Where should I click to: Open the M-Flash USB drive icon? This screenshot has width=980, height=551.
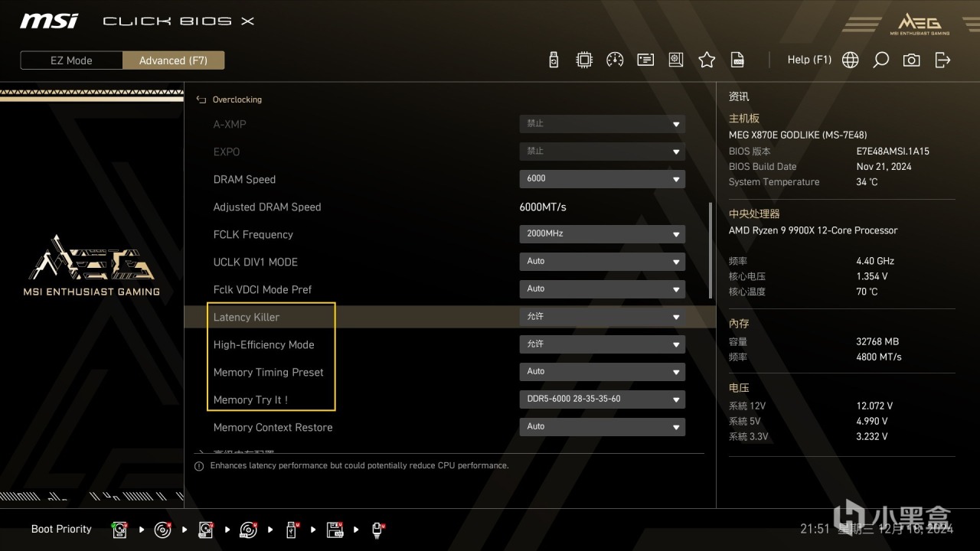tap(554, 60)
